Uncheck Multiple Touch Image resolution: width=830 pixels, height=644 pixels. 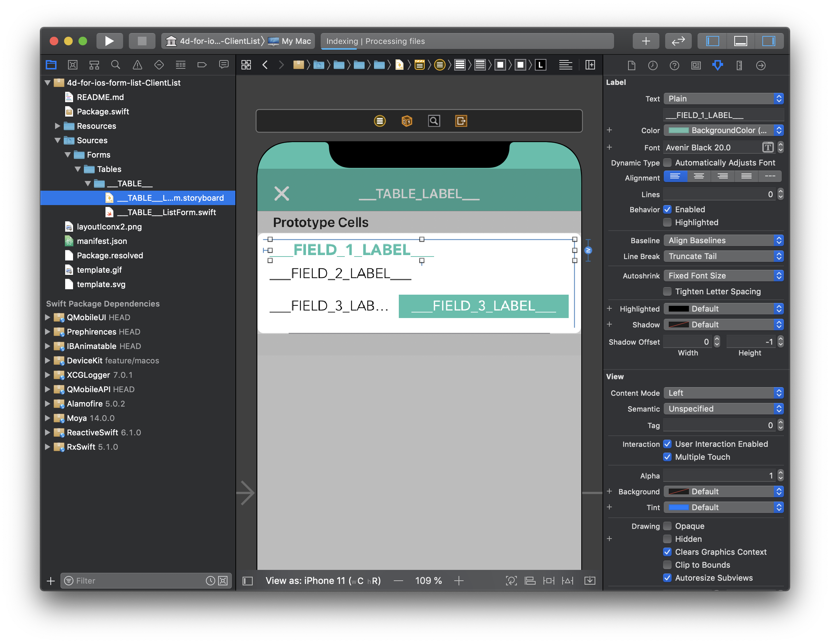667,457
